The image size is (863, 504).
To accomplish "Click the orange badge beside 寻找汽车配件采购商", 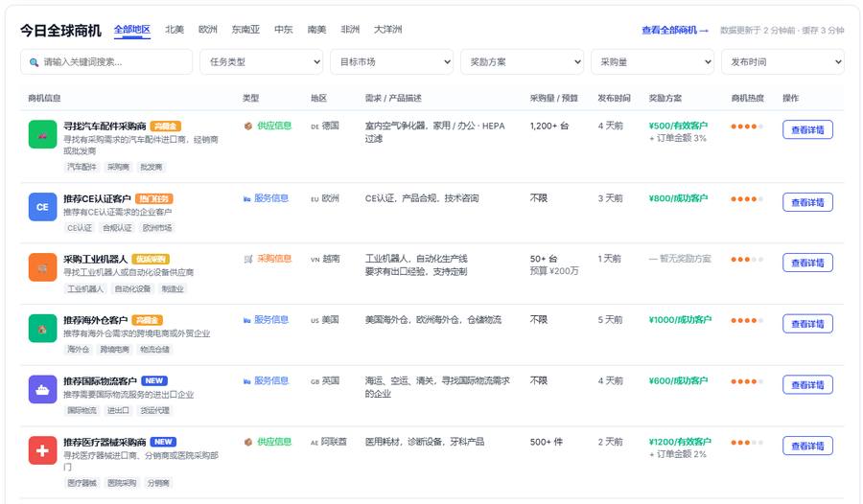I will tap(166, 126).
